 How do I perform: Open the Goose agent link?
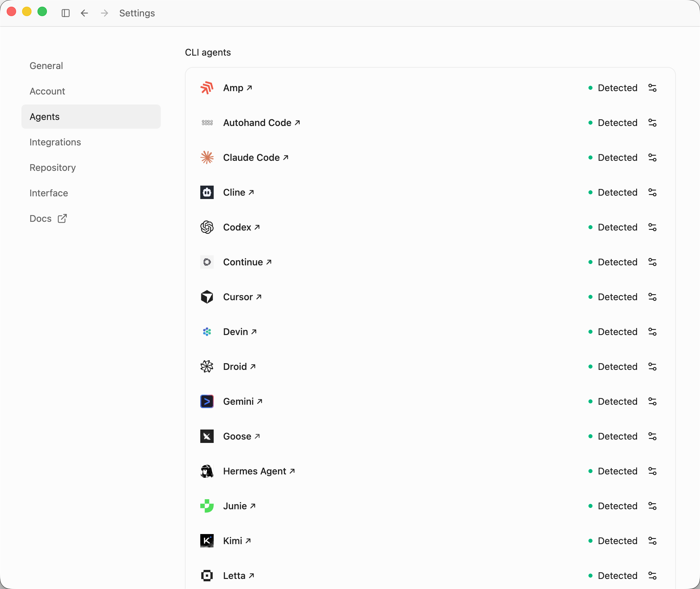241,436
